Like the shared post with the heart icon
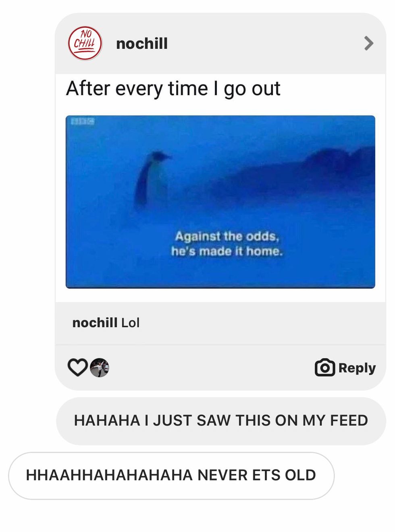The width and height of the screenshot is (395, 532). point(77,367)
